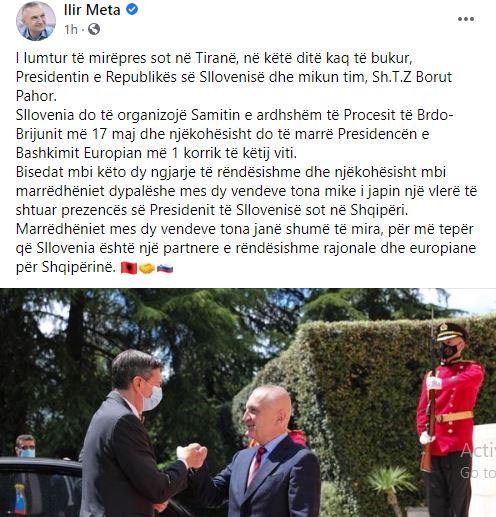Open the Ilir Meta profile name link
The height and width of the screenshot is (517, 496).
pyautogui.click(x=92, y=10)
